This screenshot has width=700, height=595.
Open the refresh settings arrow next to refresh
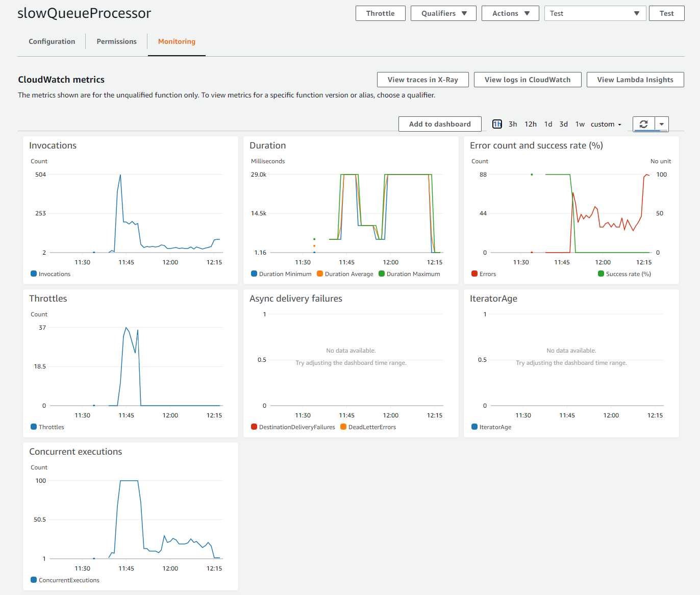coord(661,123)
